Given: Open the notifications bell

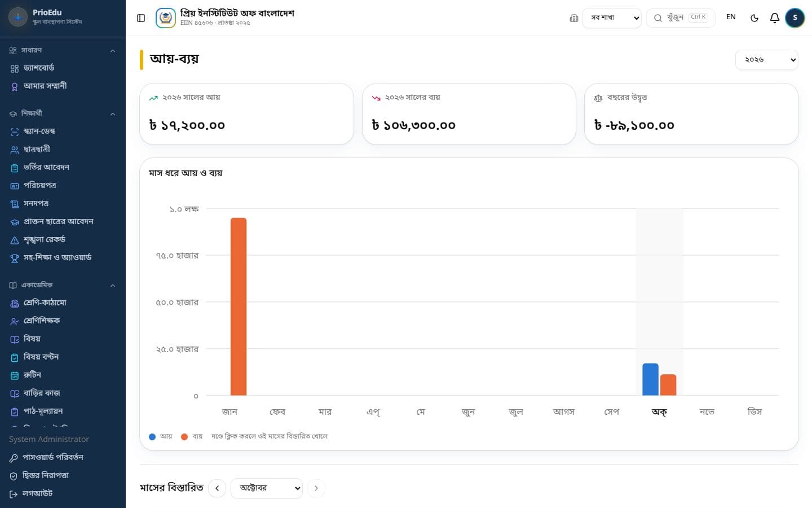Looking at the screenshot, I should pyautogui.click(x=775, y=18).
